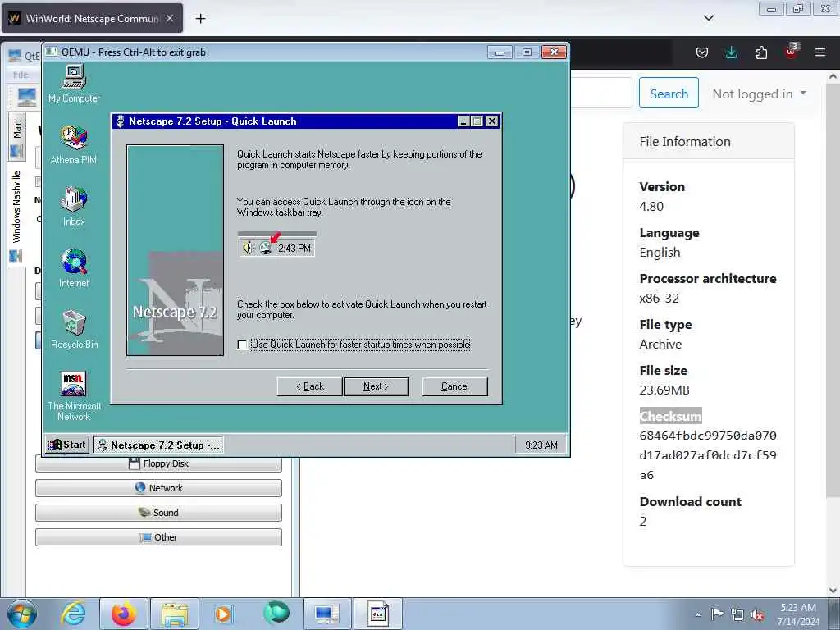The height and width of the screenshot is (630, 840).
Task: Click the muted volume tray icon
Action: pos(757,615)
